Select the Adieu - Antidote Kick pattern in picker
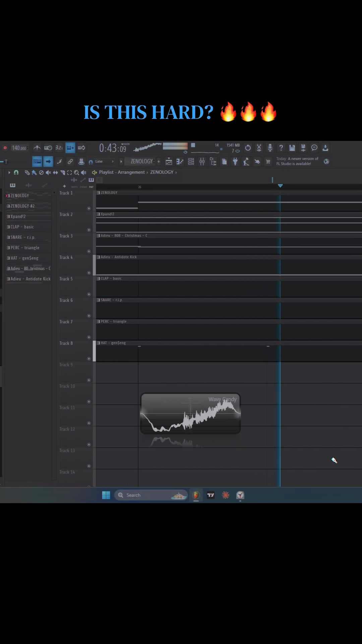 28,279
